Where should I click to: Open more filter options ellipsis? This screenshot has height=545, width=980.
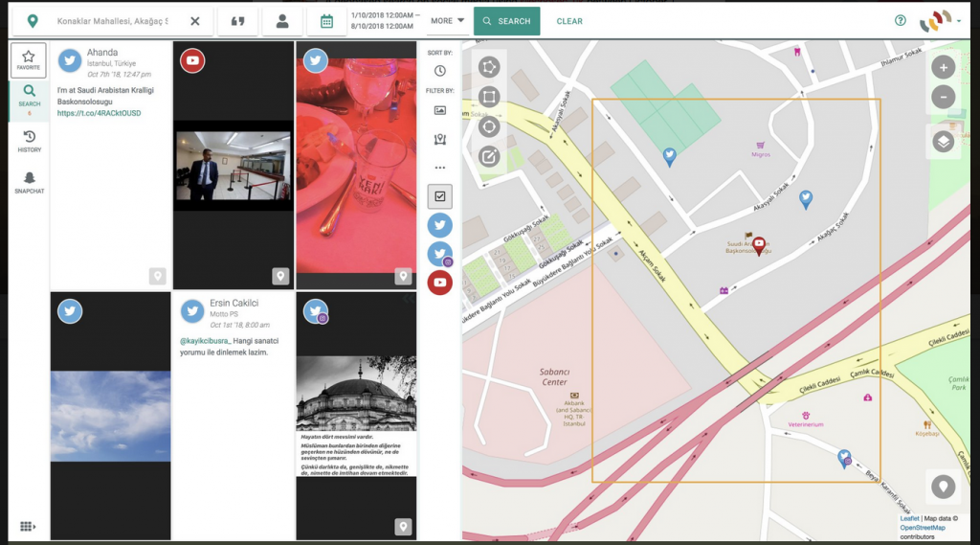point(440,167)
